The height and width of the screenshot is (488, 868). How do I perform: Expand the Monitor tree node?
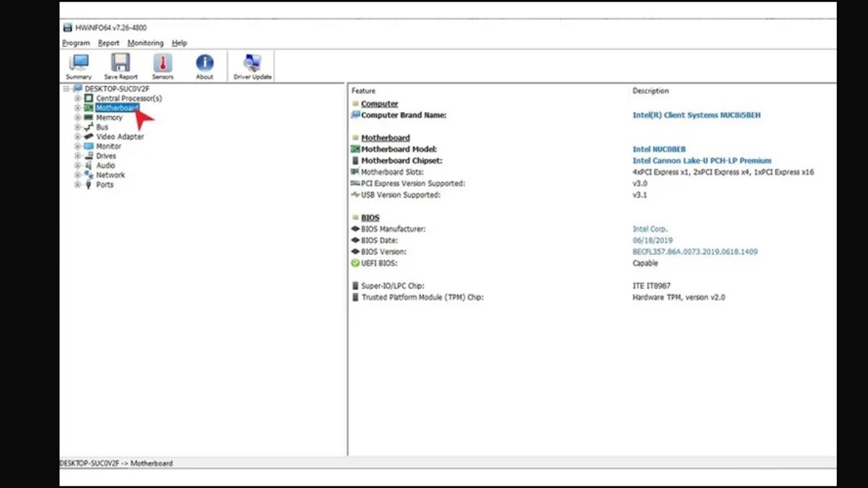(x=77, y=146)
